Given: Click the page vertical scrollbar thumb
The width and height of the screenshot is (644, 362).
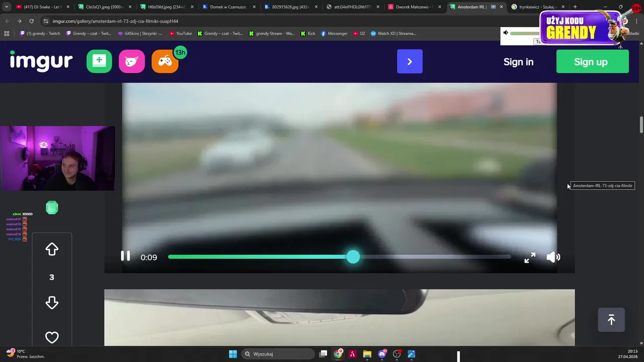Looking at the screenshot, I should pos(641,125).
